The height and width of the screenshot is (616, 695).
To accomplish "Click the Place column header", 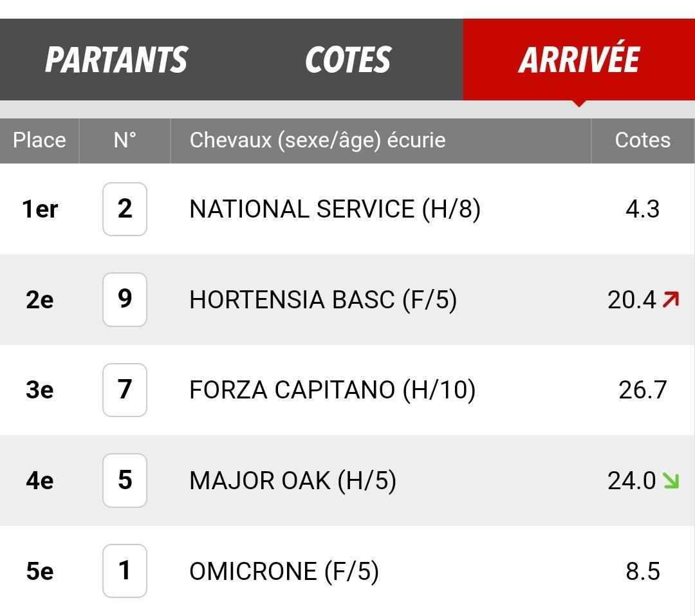I will tap(39, 140).
